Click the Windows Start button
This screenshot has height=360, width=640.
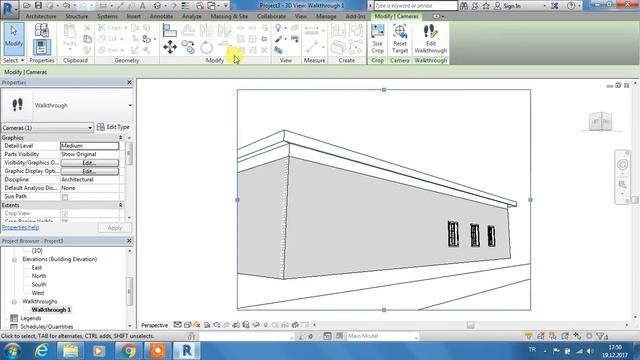click(12, 351)
